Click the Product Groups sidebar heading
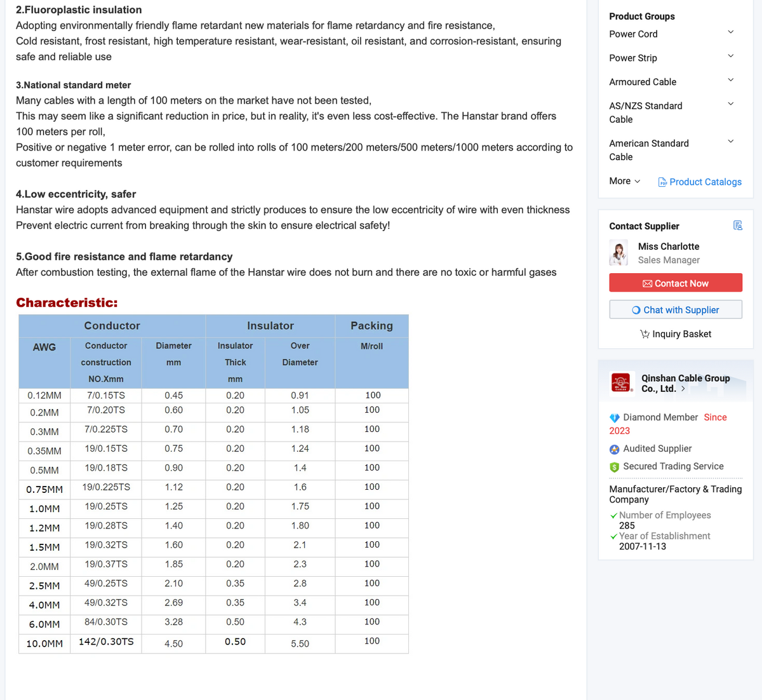Viewport: 762px width, 700px height. click(642, 17)
